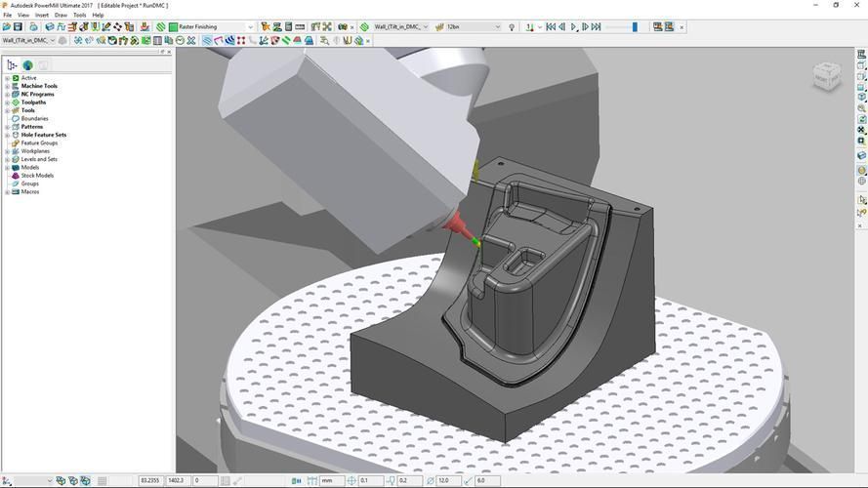Screen dimensions: 868x488
Task: Select Feature Groups in the explorer tree
Action: [x=39, y=143]
